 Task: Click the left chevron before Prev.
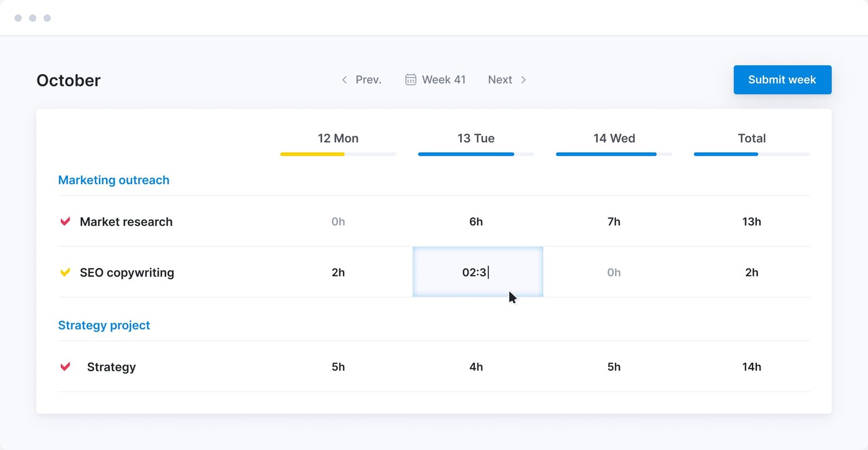[x=344, y=80]
